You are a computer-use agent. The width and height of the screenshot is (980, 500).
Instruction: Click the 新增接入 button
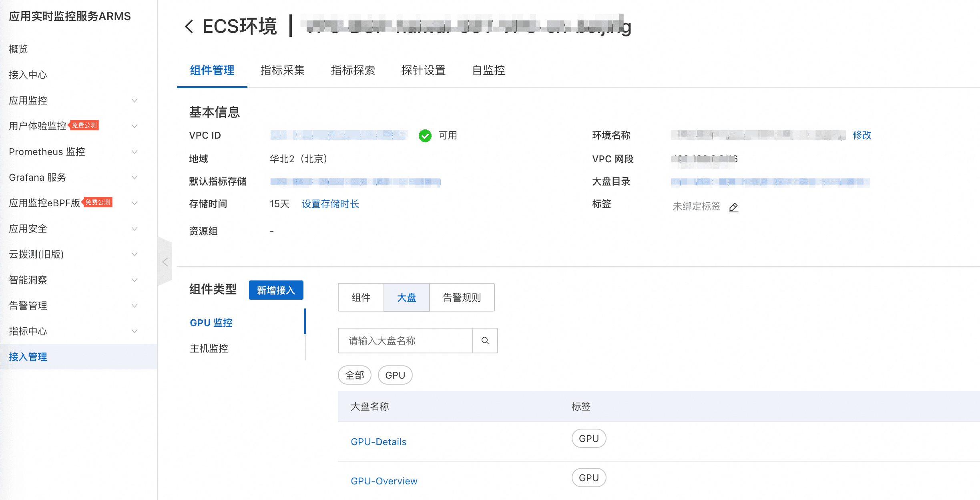pyautogui.click(x=276, y=290)
